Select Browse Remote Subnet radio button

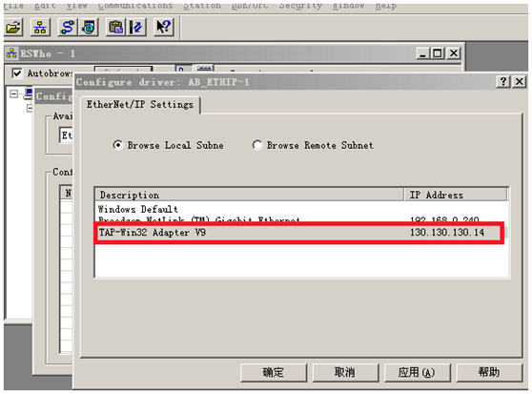click(x=257, y=145)
